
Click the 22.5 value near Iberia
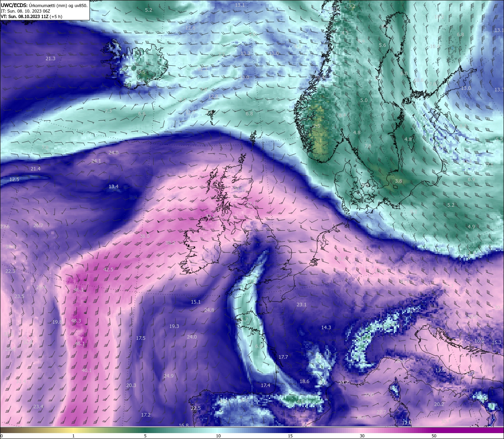point(196,408)
